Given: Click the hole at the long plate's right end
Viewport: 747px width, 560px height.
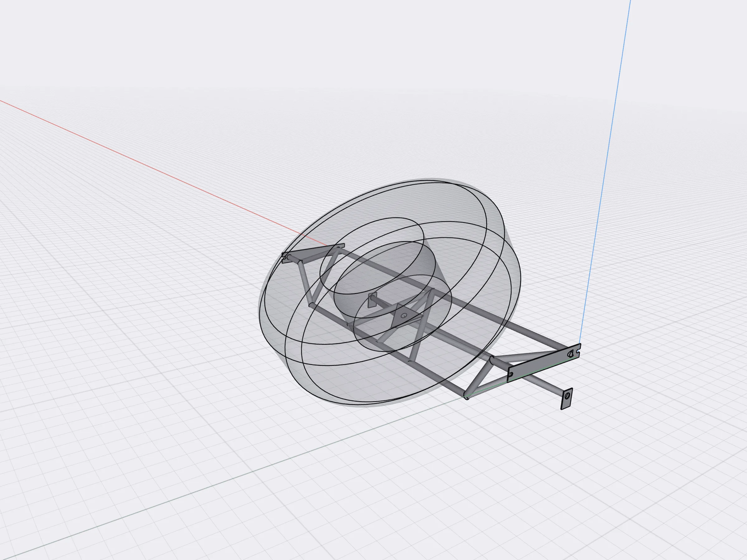Looking at the screenshot, I should tap(570, 353).
